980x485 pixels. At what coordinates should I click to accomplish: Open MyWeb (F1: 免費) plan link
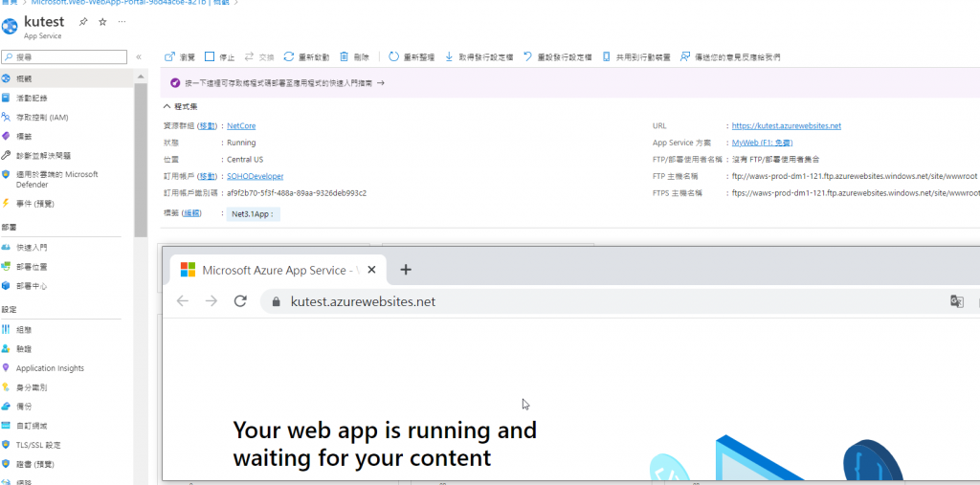763,143
